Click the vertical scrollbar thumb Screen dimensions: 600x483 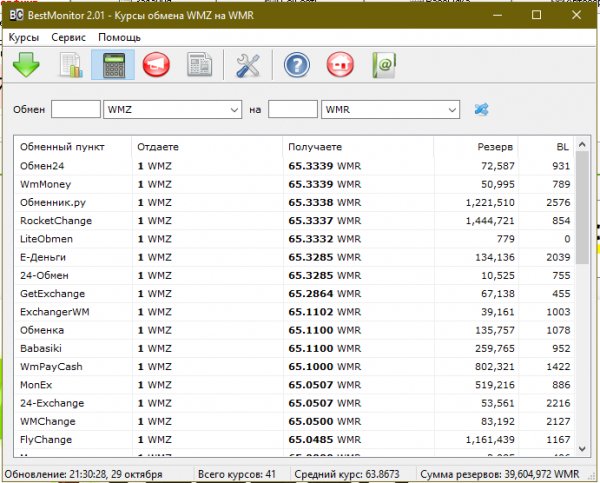[x=582, y=207]
